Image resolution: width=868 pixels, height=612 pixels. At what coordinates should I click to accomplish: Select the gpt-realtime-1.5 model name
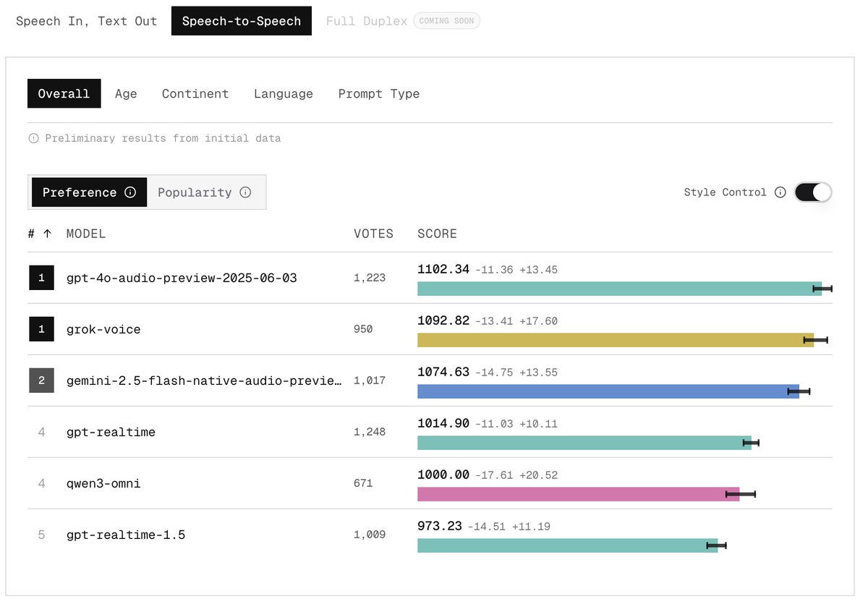click(126, 535)
